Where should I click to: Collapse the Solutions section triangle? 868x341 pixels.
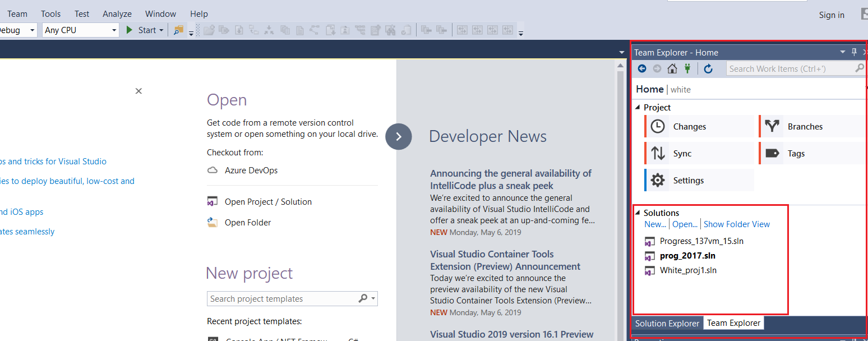[x=638, y=213]
